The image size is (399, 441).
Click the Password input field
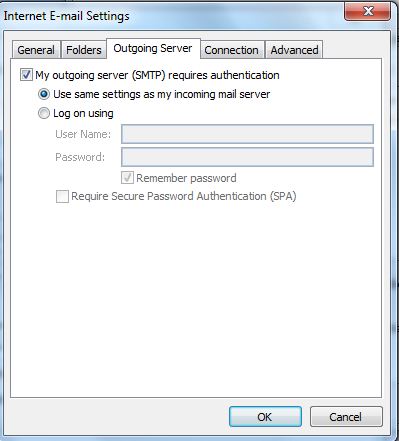247,157
